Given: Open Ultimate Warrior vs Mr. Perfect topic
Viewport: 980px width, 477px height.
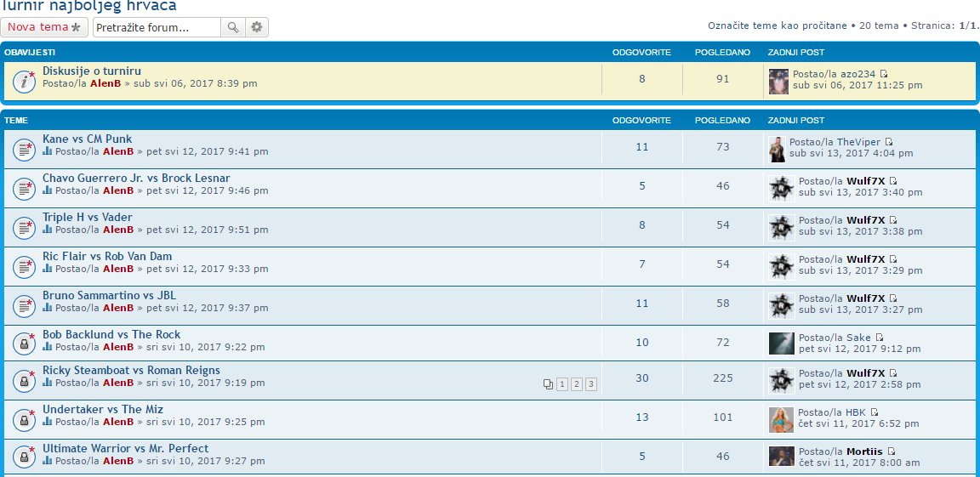Looking at the screenshot, I should pyautogui.click(x=126, y=449).
